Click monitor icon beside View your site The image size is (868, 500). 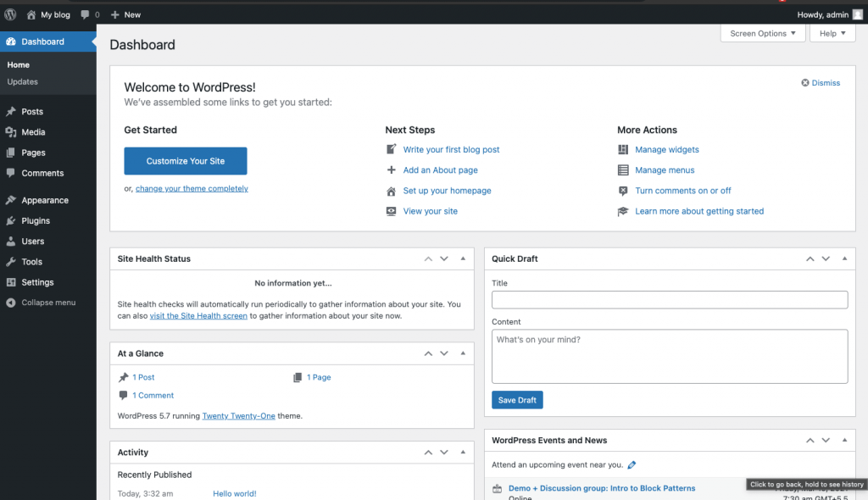pos(391,211)
